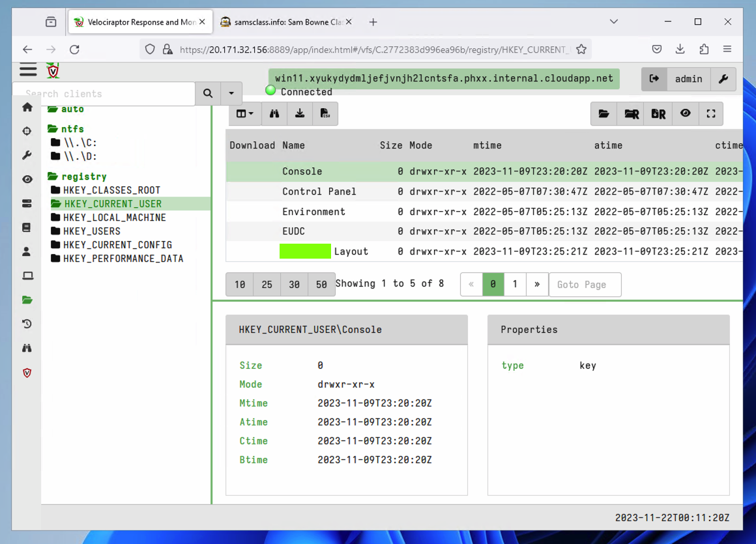756x544 pixels.
Task: Open user settings wrench icon
Action: (723, 79)
